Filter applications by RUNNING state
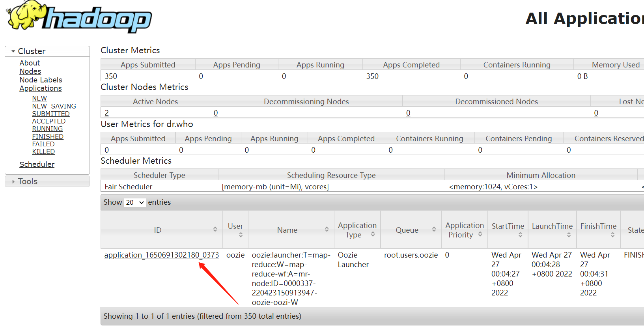The width and height of the screenshot is (644, 327). (x=47, y=129)
